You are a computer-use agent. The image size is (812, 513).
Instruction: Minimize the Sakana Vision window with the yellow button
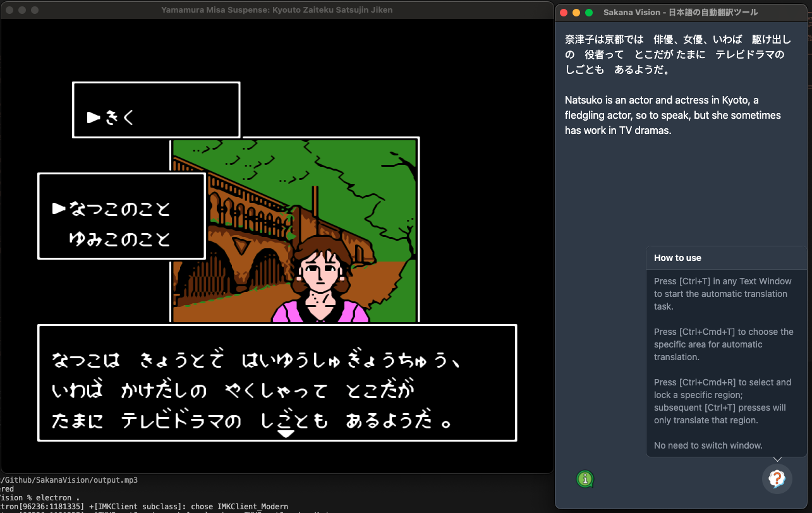pyautogui.click(x=576, y=13)
